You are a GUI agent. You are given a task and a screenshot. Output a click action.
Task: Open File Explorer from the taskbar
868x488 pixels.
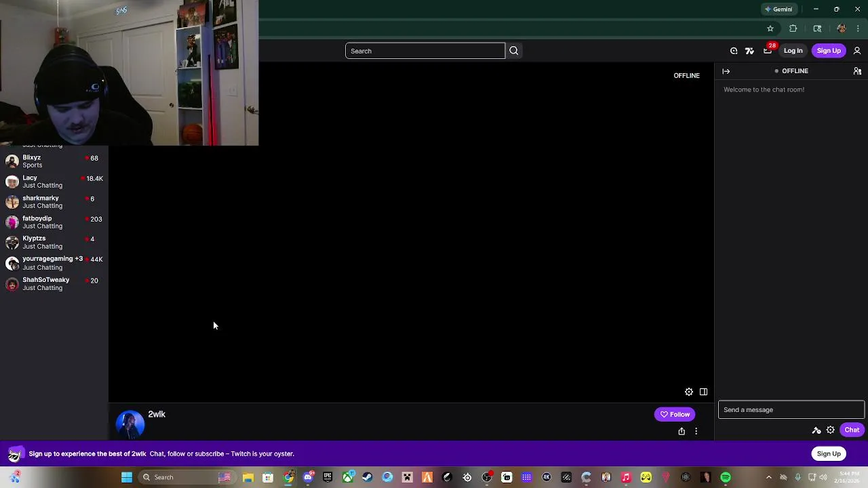tap(248, 477)
